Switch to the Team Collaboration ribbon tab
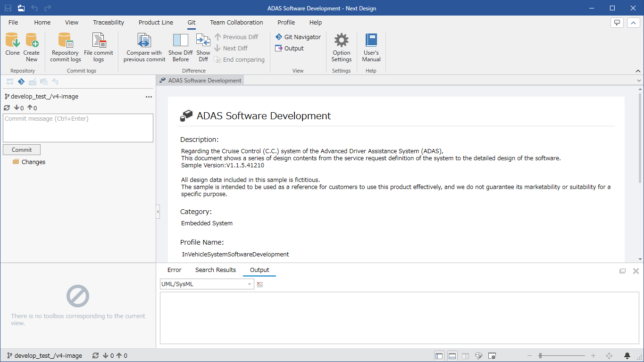Viewport: 644px width, 362px height. tap(236, 22)
